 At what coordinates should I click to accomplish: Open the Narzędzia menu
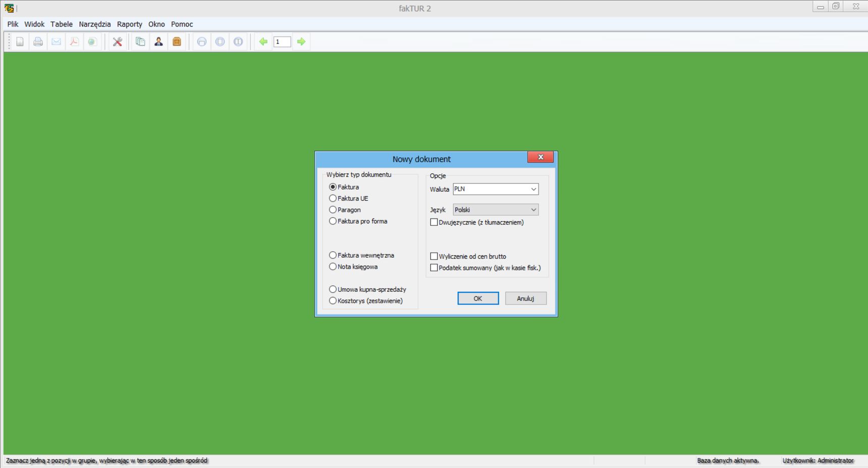pyautogui.click(x=95, y=24)
